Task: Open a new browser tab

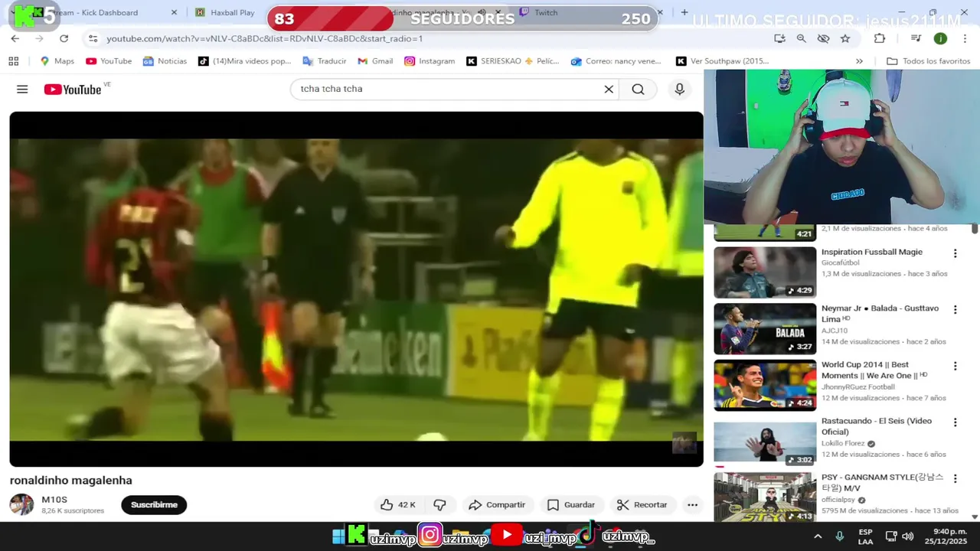Action: coord(684,12)
